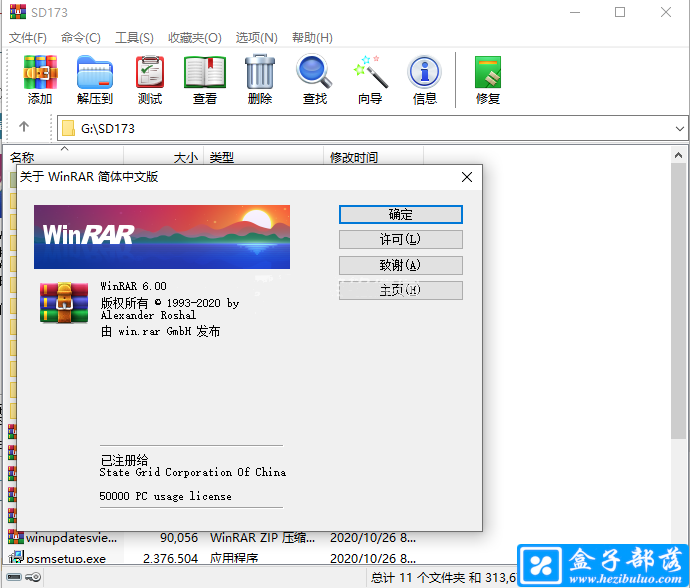Image resolution: width=690 pixels, height=588 pixels.
Task: Click the G:\SD173 address path field
Action: (372, 129)
